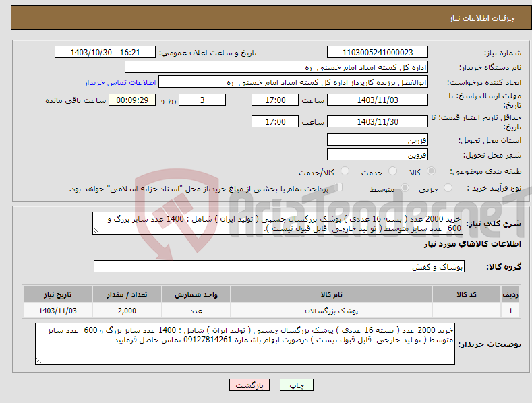Click the price validity time 17:00 field
532x403 pixels.
[x=275, y=121]
